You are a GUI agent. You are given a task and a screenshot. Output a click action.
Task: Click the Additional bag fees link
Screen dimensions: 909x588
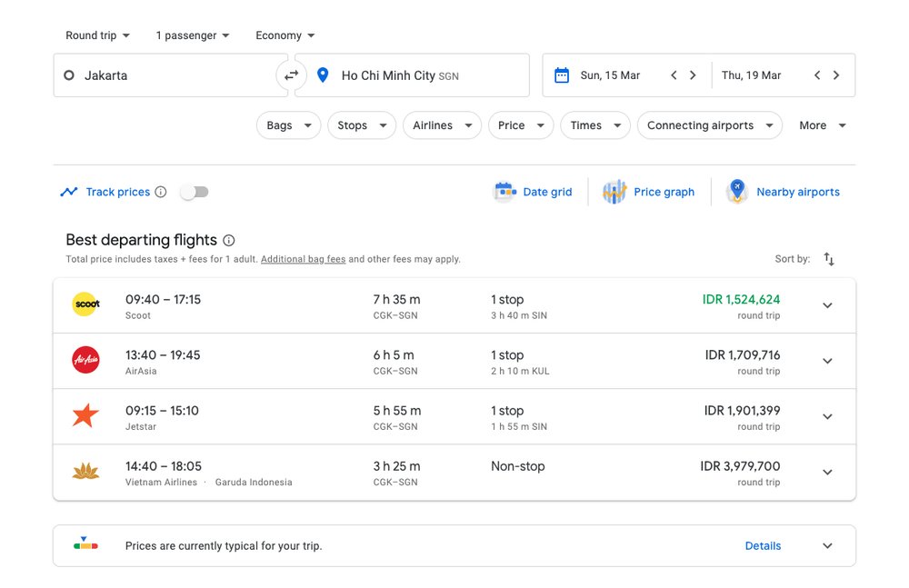pyautogui.click(x=303, y=259)
